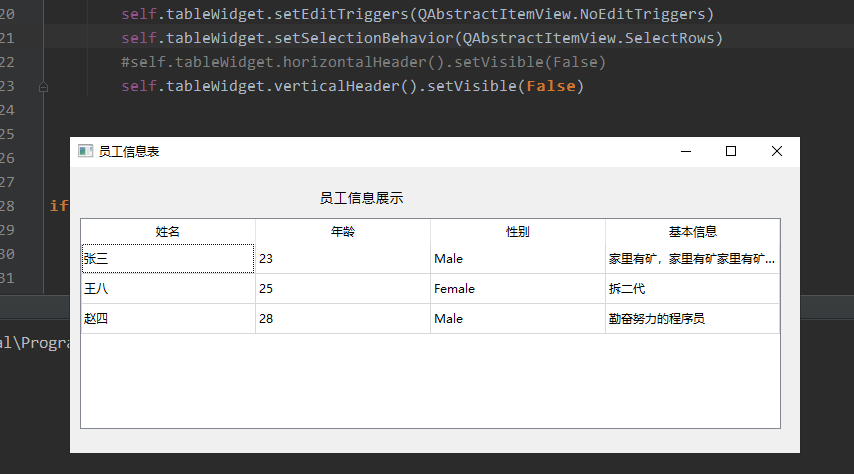The width and height of the screenshot is (854, 474).
Task: Minimize the 员工信息表 window
Action: (686, 151)
